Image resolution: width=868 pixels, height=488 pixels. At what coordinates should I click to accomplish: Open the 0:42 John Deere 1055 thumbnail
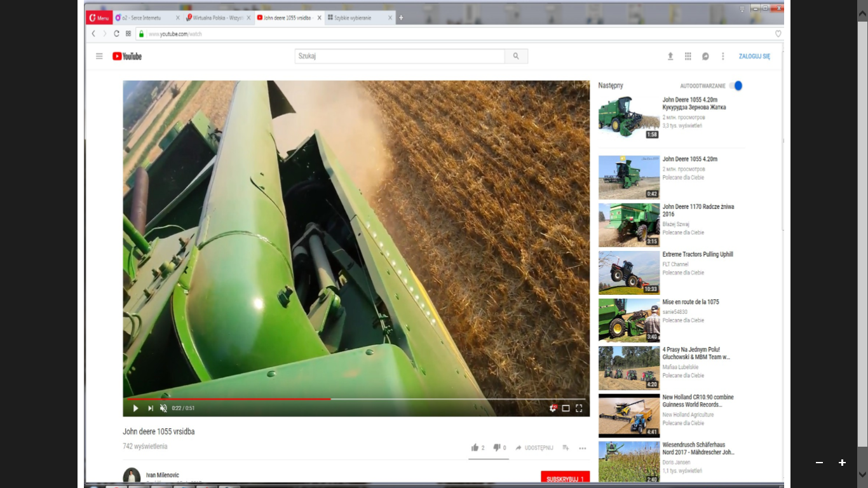[x=629, y=177]
